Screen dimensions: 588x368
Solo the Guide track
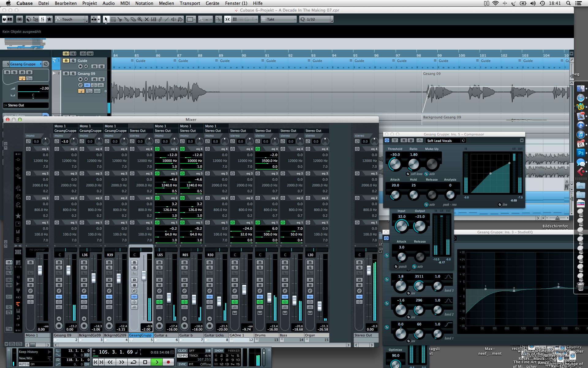coord(73,61)
